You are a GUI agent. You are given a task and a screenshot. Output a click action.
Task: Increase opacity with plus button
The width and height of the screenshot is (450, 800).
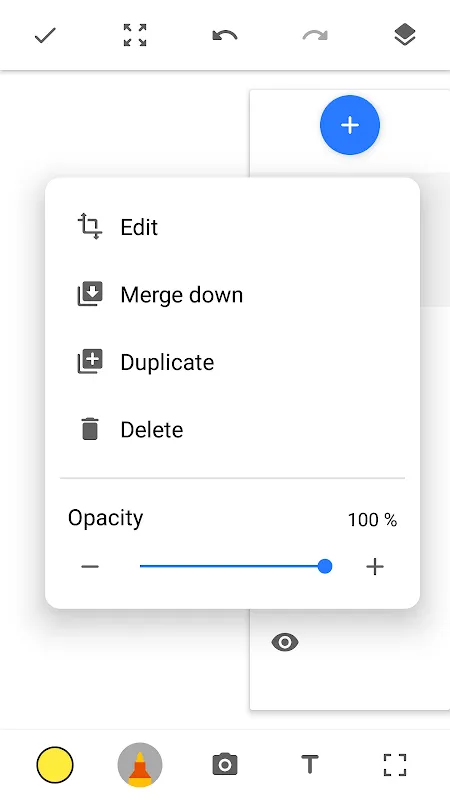375,566
